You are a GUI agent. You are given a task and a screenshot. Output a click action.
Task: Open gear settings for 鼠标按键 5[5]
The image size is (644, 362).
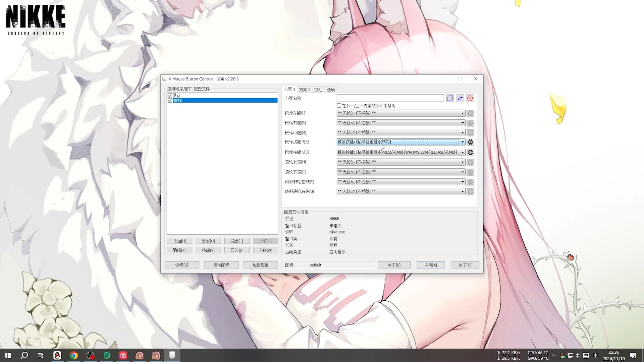pyautogui.click(x=470, y=153)
